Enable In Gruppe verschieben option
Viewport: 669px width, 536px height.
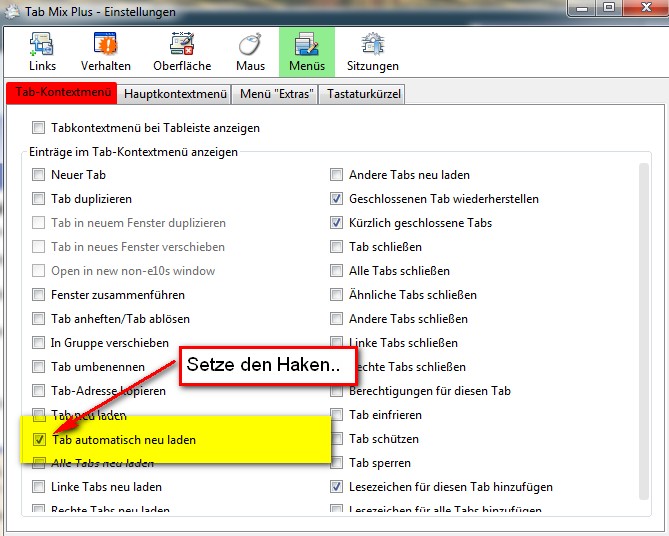pyautogui.click(x=38, y=343)
